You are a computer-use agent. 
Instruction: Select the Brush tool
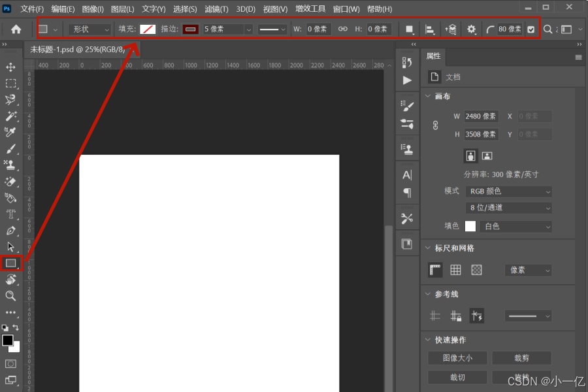[x=10, y=148]
